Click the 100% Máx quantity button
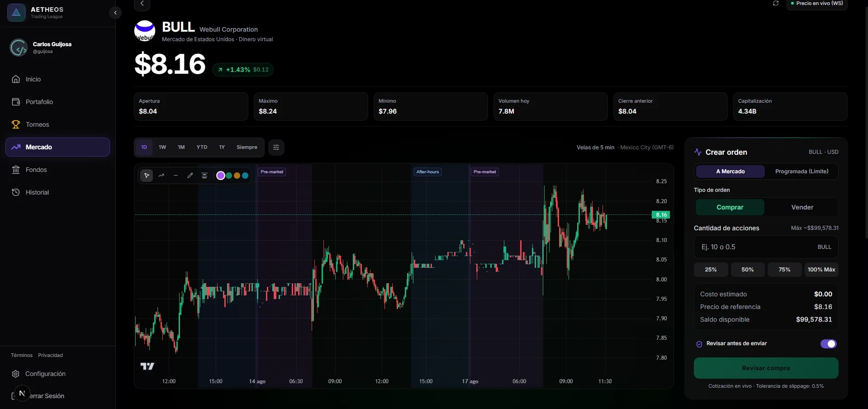Viewport: 868px width, 409px height. [x=821, y=270]
